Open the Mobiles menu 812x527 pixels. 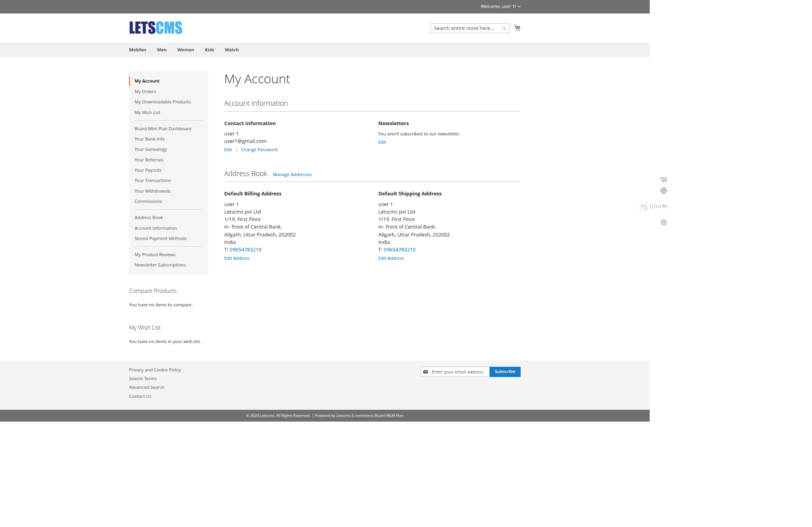[137, 50]
